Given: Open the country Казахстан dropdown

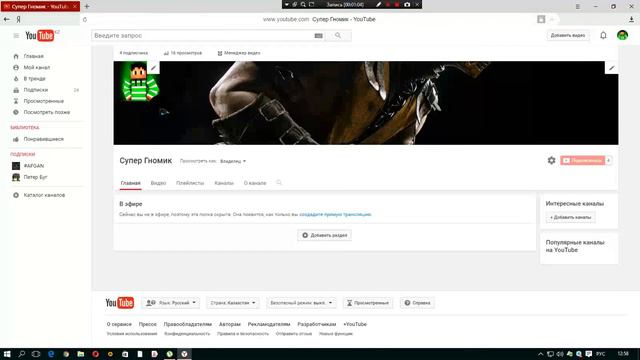Looking at the screenshot, I should pos(233,303).
